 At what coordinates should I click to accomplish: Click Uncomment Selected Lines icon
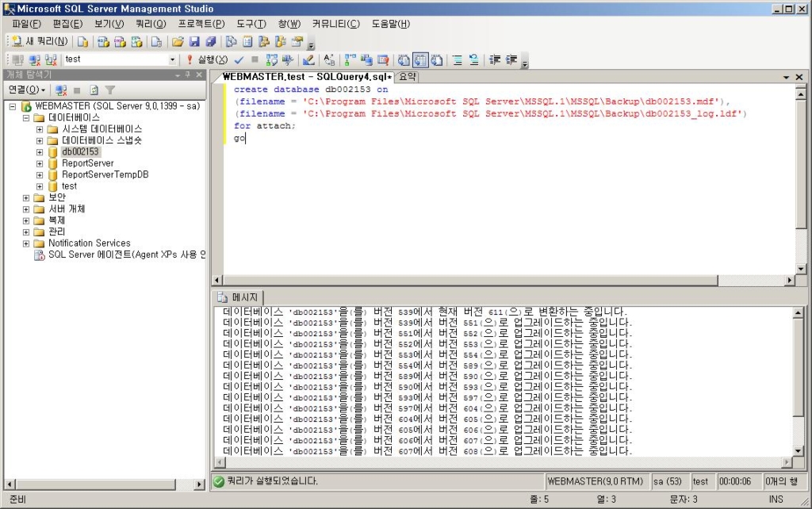[x=474, y=60]
